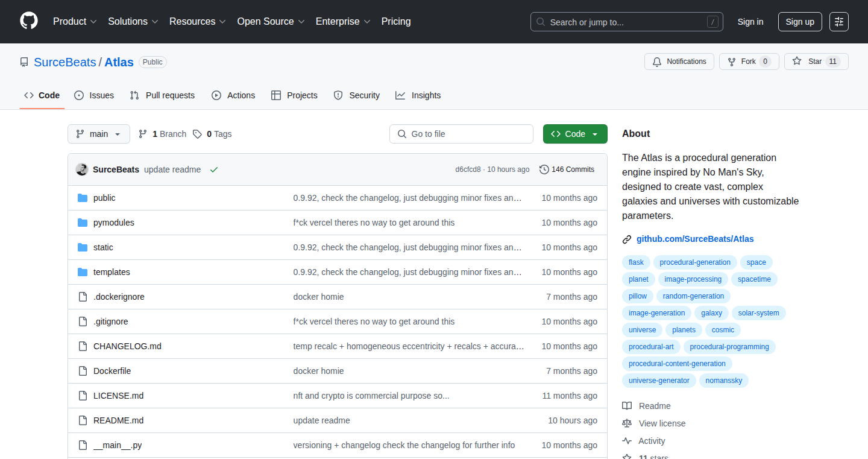
Task: Click the magnifier icon in header search
Action: pyautogui.click(x=541, y=22)
